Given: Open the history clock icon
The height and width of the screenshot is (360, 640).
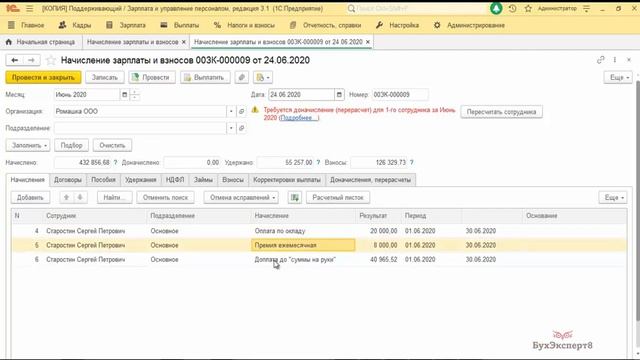Looking at the screenshot, I should coord(512,8).
